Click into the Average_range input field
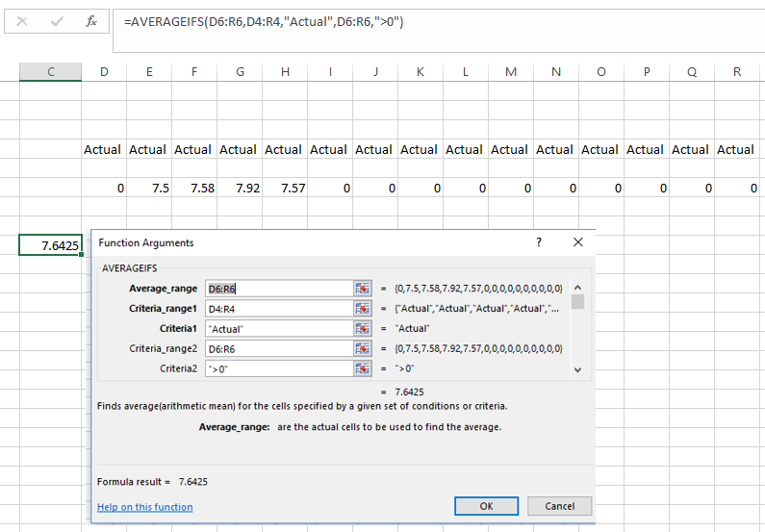This screenshot has width=765, height=532. tap(279, 289)
